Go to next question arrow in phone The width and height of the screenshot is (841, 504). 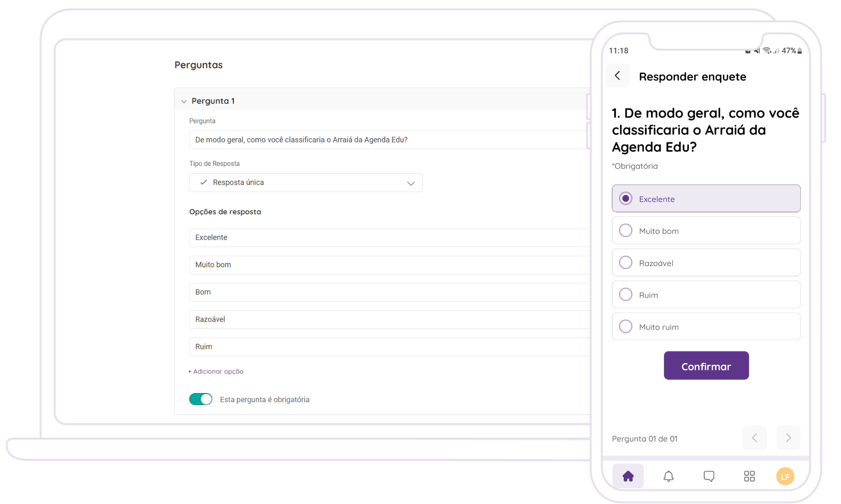click(788, 438)
